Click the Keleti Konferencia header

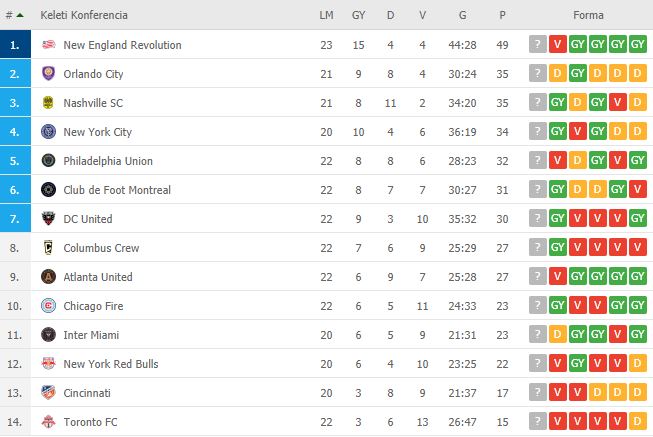tap(84, 15)
